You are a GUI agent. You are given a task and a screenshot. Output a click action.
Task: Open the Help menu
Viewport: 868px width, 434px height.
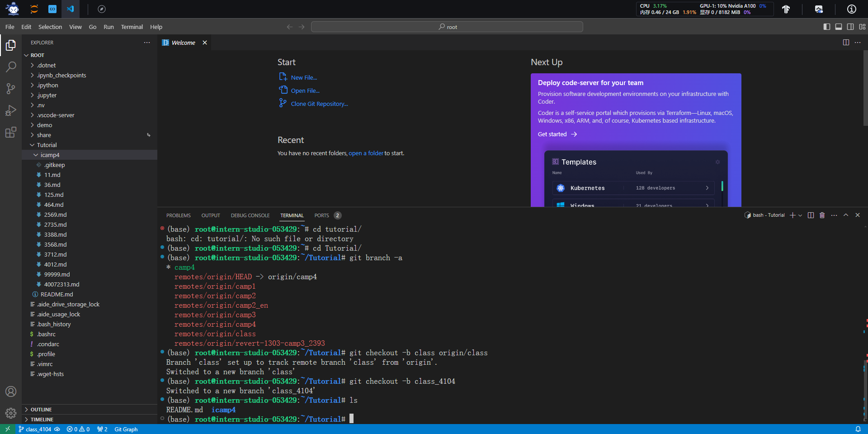(x=156, y=27)
